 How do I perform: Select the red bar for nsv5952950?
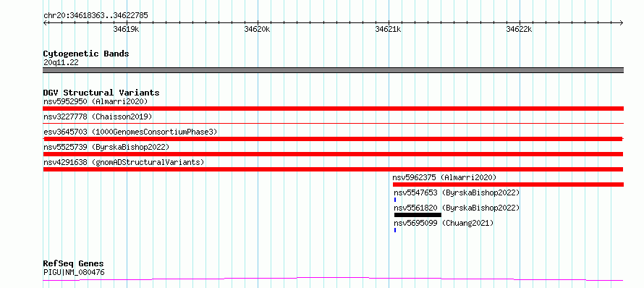click(333, 109)
